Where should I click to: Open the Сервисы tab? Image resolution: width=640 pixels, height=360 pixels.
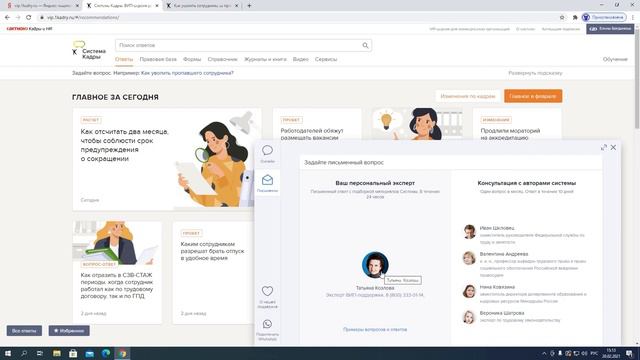[x=326, y=59]
